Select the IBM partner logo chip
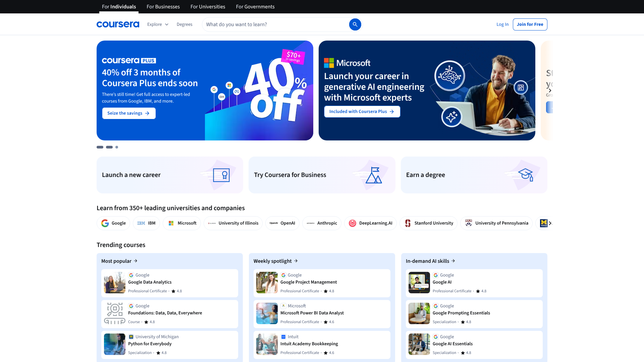644x362 pixels. coord(146,223)
